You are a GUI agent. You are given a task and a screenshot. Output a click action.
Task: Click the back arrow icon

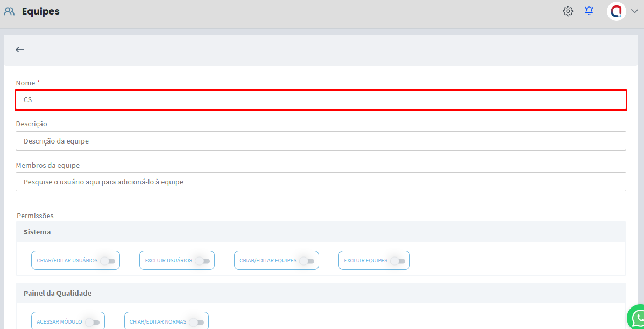pos(20,49)
